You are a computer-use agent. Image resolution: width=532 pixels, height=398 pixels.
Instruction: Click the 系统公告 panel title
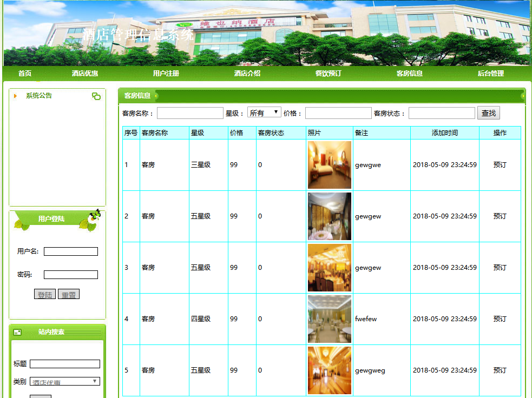coord(39,96)
